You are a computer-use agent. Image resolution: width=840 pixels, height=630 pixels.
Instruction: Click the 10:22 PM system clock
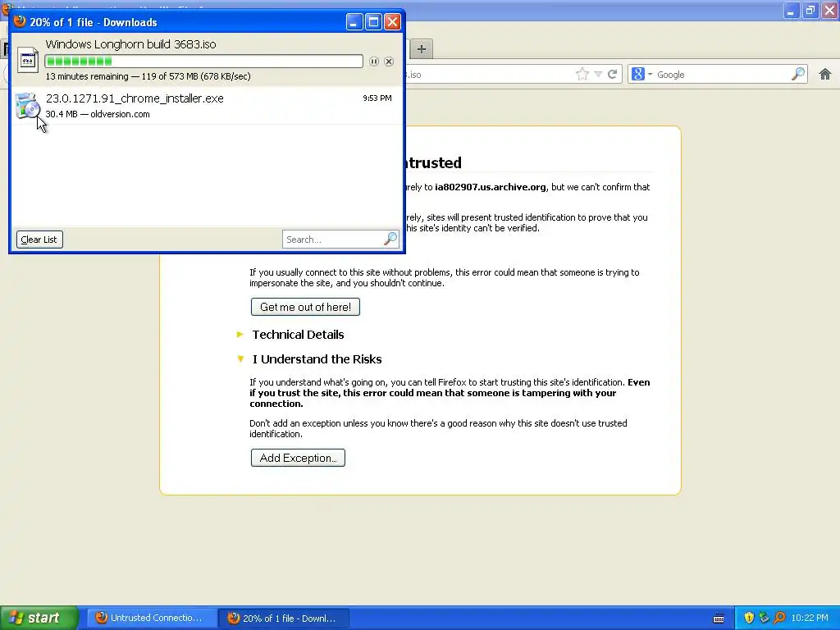point(810,619)
